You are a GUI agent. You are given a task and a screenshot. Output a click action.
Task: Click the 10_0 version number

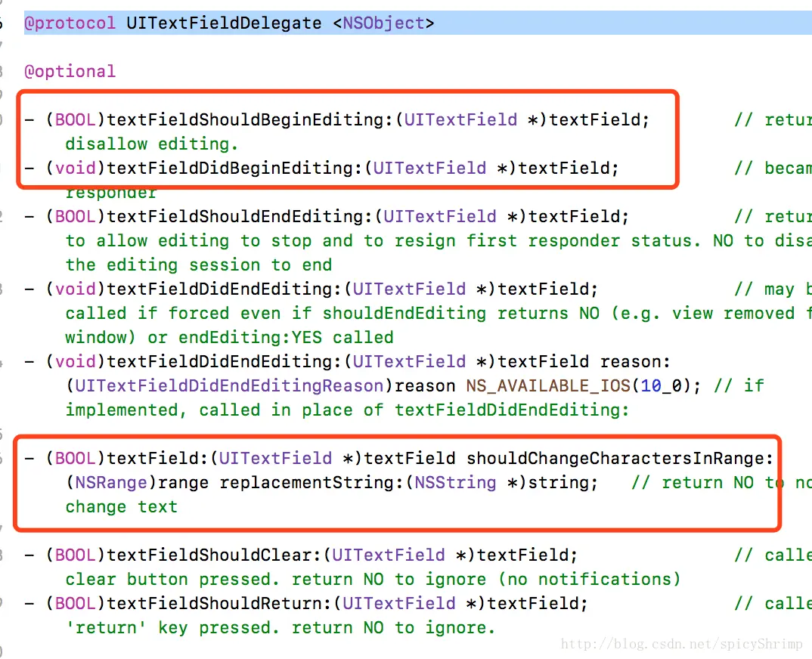pos(662,385)
